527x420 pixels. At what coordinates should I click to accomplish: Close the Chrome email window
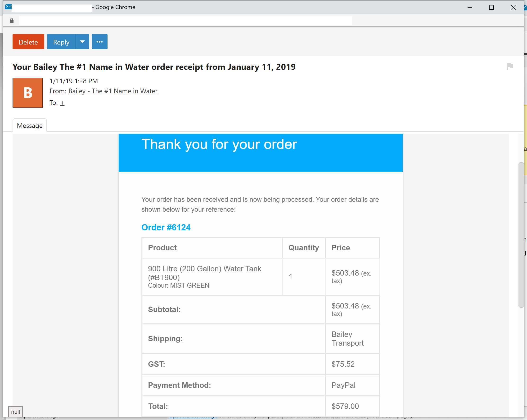pos(513,7)
